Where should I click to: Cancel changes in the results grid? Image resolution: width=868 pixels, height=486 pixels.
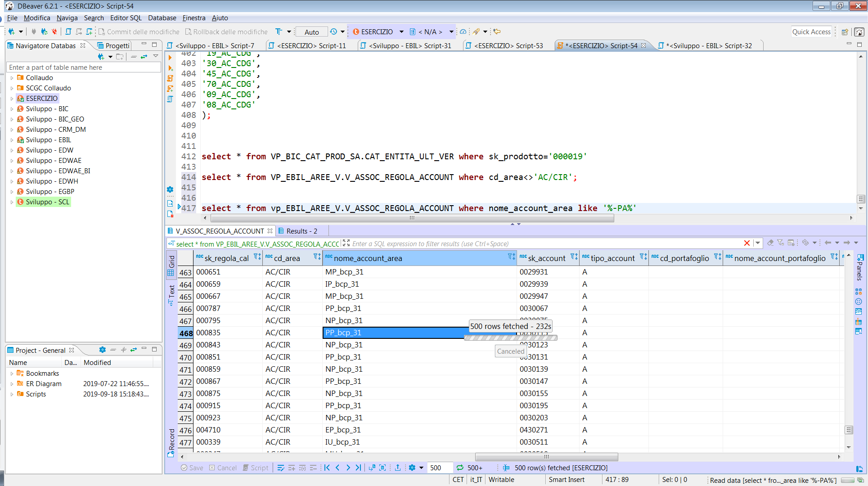[x=223, y=468]
